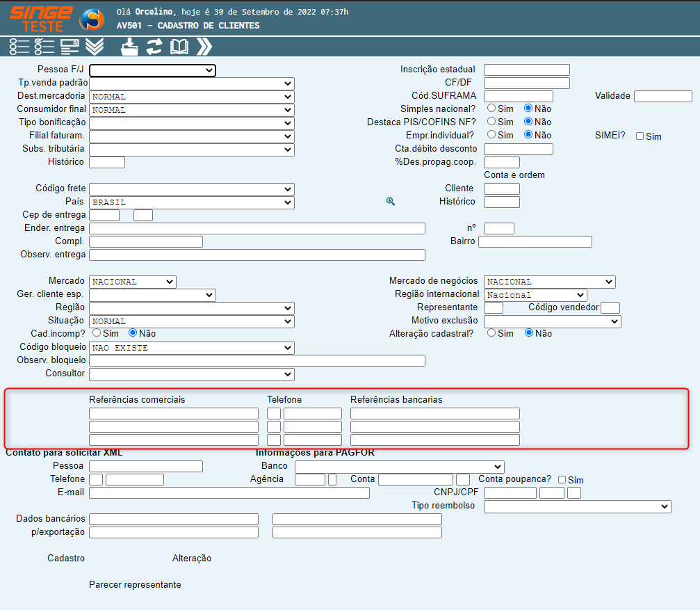Click the magnifier icon beside País
The width and height of the screenshot is (700, 610).
(391, 202)
